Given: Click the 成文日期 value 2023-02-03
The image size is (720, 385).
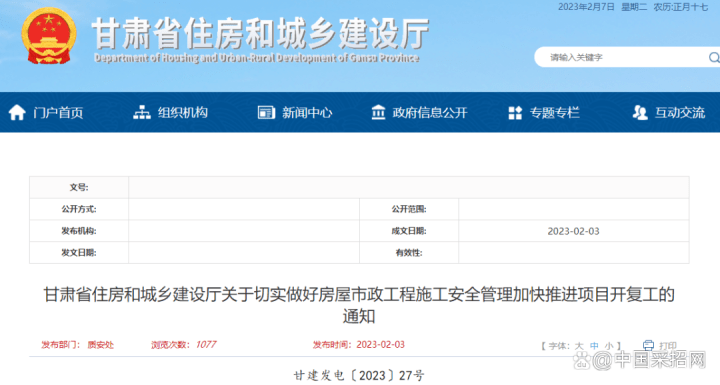Looking at the screenshot, I should 574,231.
